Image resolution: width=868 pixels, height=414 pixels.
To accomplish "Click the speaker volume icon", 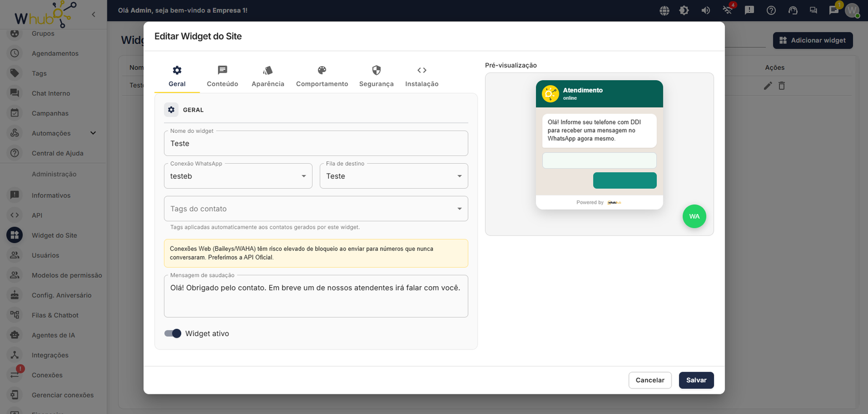I will (x=706, y=10).
